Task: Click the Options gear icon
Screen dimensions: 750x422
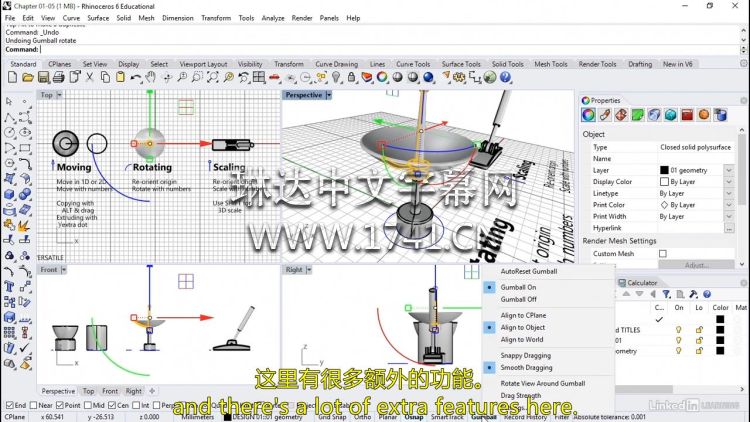Action: 460,77
